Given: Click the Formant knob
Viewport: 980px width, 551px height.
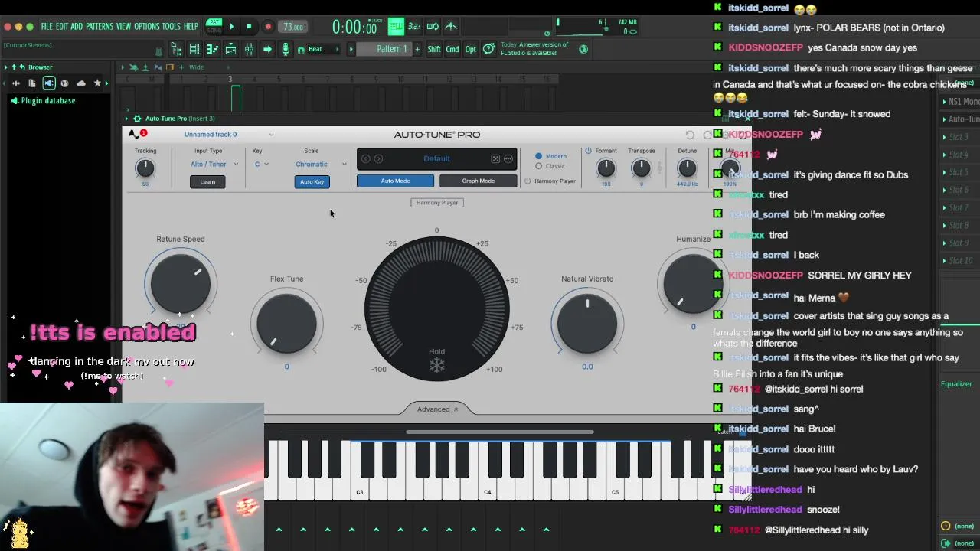Looking at the screenshot, I should click(606, 168).
